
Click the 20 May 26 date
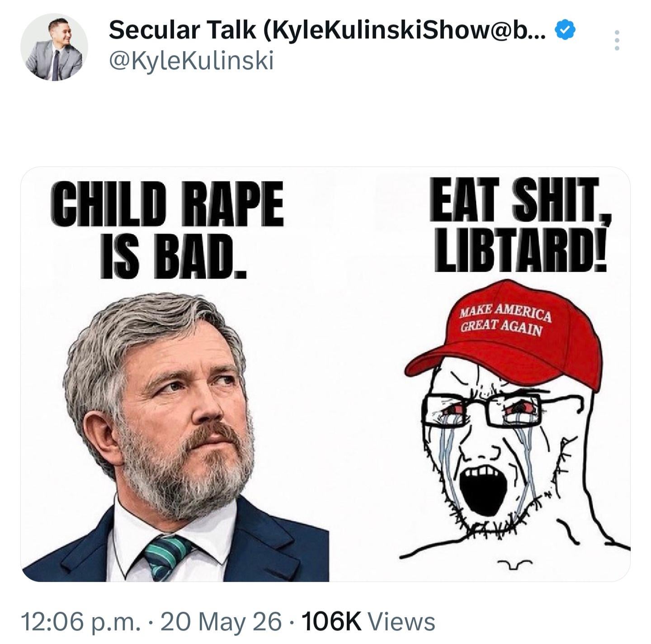coord(221,621)
